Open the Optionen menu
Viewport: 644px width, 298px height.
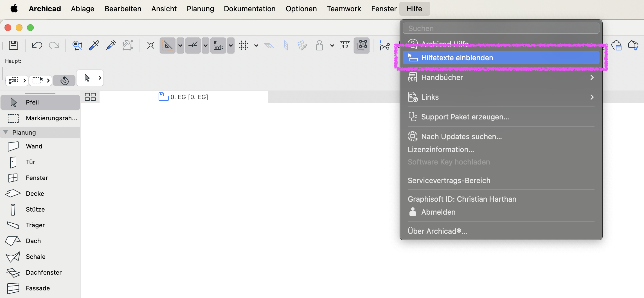pyautogui.click(x=301, y=9)
